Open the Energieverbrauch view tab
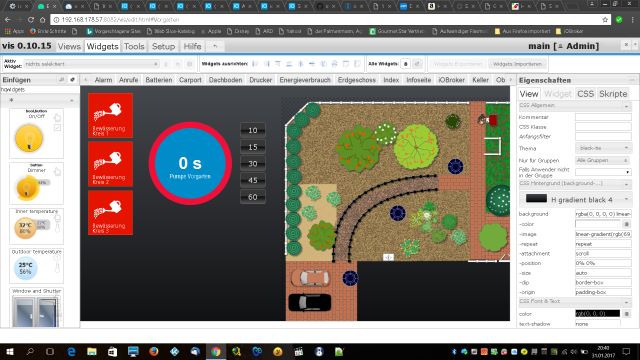This screenshot has width=640, height=360. (x=305, y=80)
